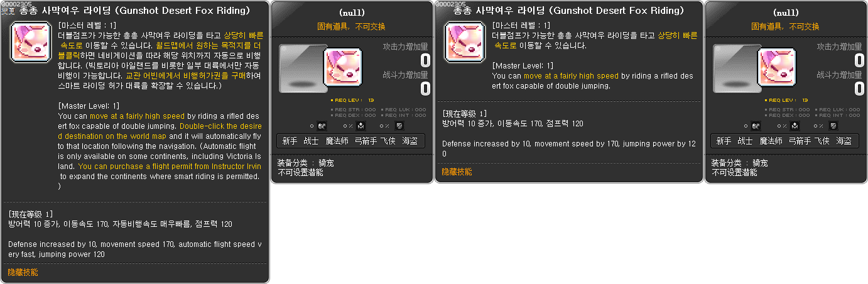Select the 魔法师 job label in first (null) tooltip

pyautogui.click(x=337, y=141)
